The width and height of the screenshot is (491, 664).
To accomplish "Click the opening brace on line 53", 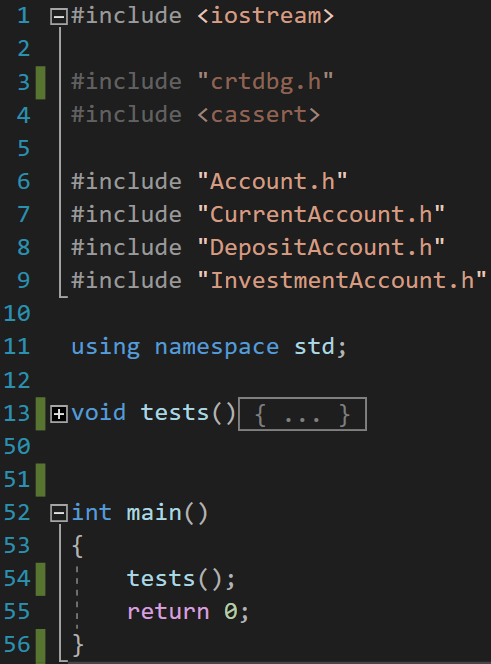I will click(77, 546).
